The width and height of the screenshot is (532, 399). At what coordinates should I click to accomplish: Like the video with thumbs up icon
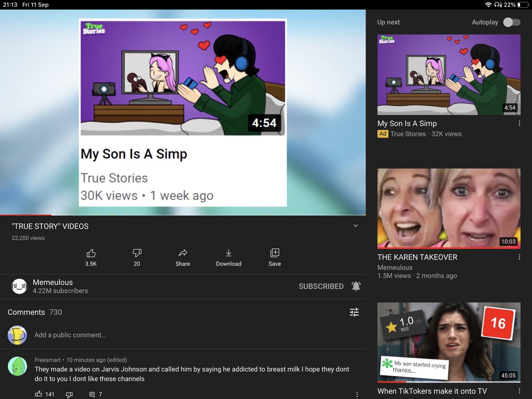(x=91, y=253)
